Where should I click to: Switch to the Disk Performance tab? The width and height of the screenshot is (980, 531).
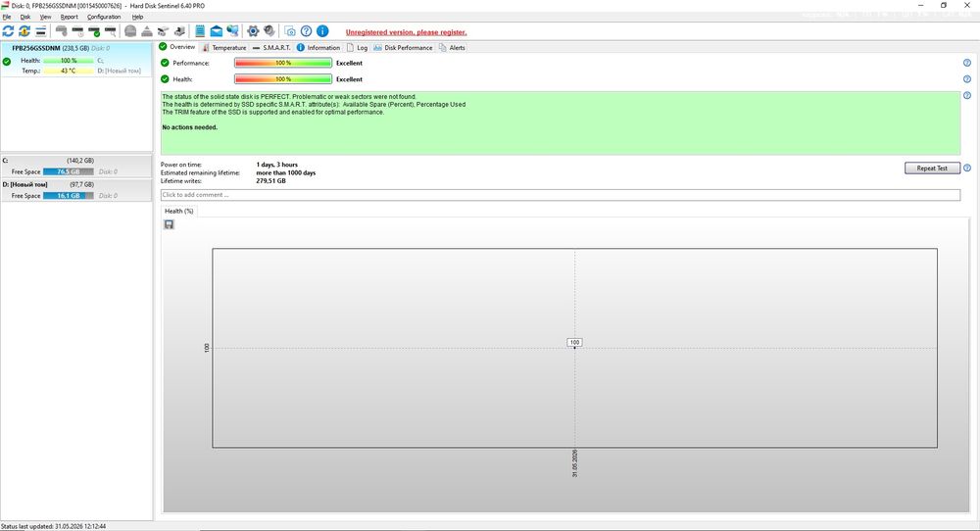(403, 47)
